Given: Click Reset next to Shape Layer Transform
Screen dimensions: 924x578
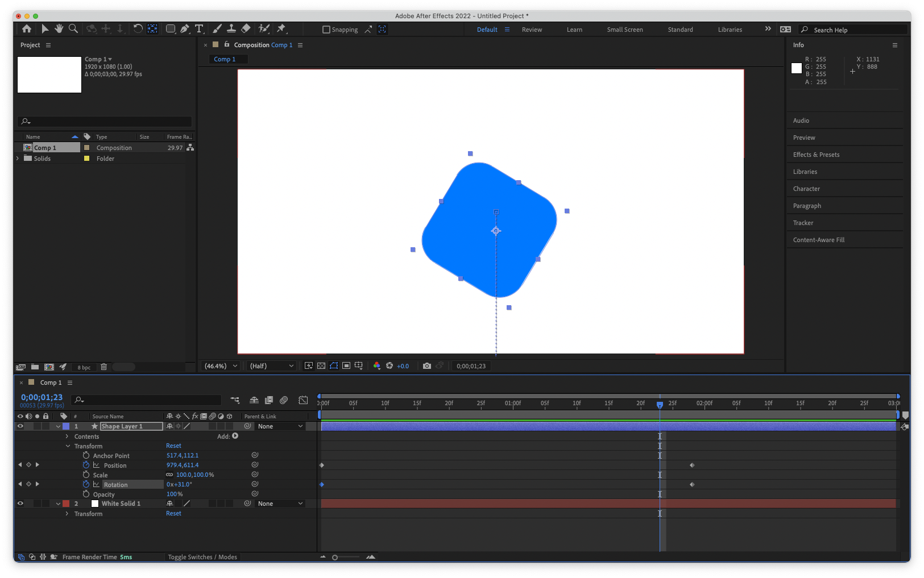Looking at the screenshot, I should point(173,446).
